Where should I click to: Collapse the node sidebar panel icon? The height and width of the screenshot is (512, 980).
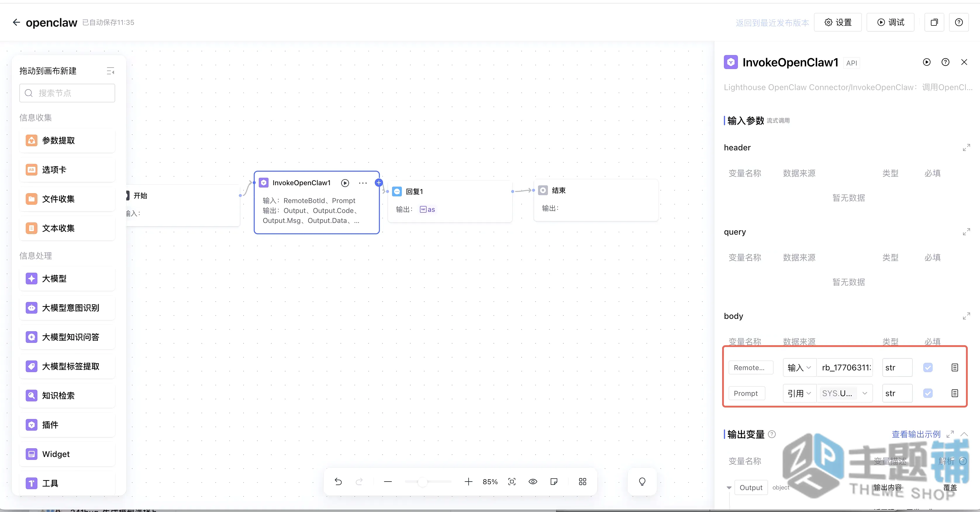[110, 71]
